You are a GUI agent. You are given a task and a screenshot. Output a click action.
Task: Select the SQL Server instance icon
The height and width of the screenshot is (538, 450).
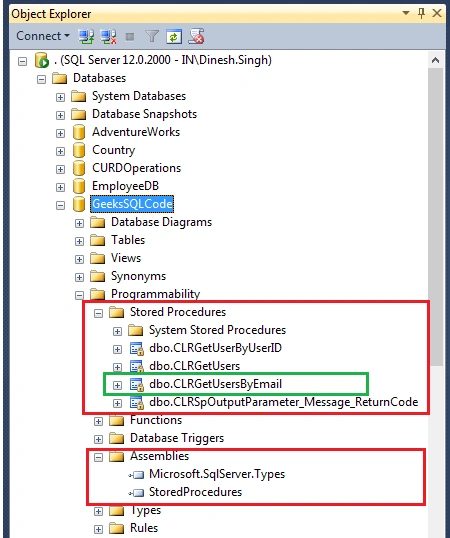click(42, 60)
